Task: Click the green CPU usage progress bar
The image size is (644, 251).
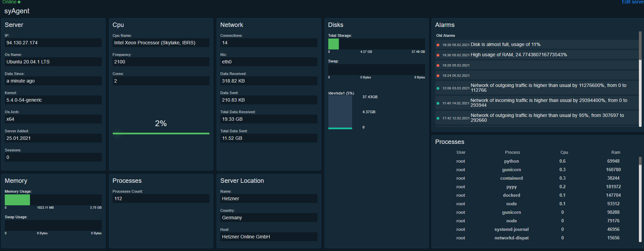Action: [161, 133]
